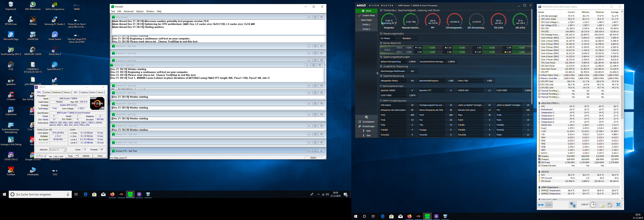This screenshot has width=644, height=220.
Task: Open Papierkorb recycle bin icon
Action: point(11,6)
